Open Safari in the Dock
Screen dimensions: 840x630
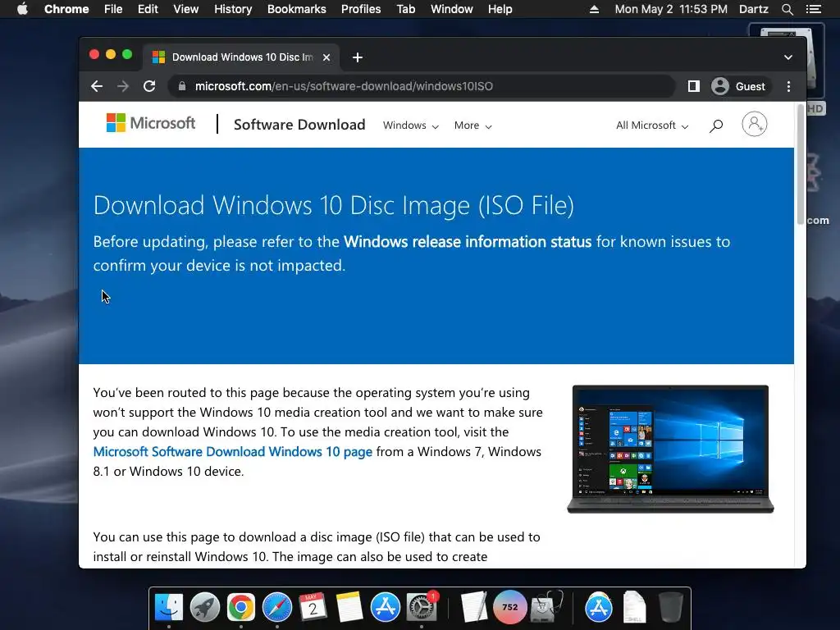277,607
